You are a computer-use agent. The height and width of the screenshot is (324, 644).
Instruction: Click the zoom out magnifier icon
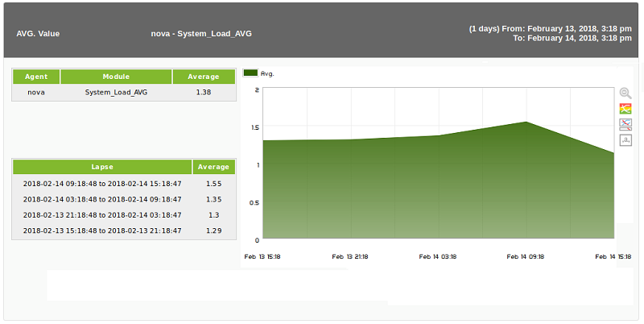tap(625, 93)
